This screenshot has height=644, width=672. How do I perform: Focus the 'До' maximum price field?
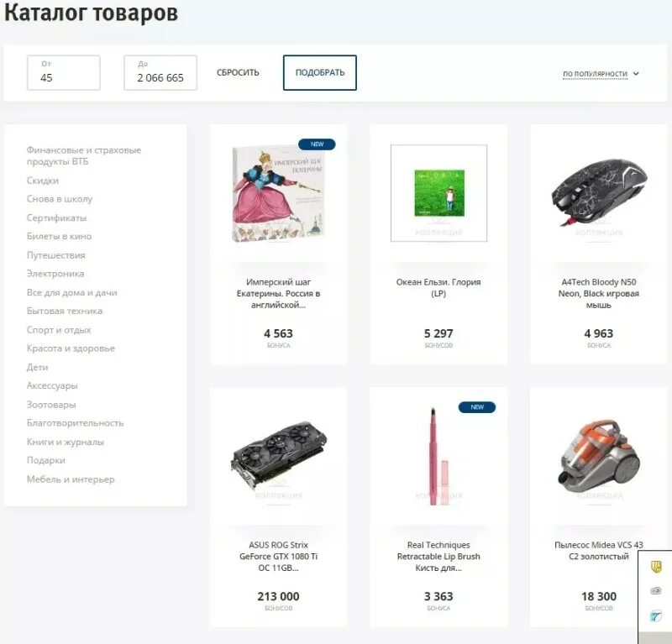coord(160,72)
